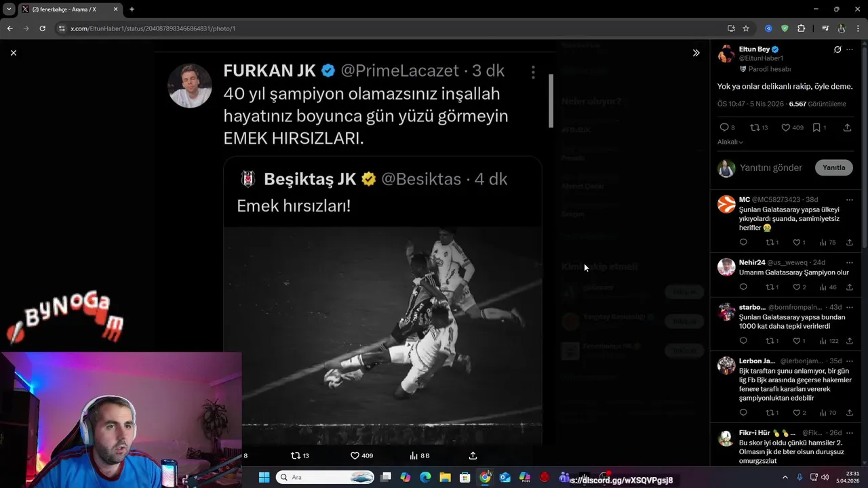The height and width of the screenshot is (488, 868).
Task: Open more options on starbo...'s reply
Action: [850, 308]
